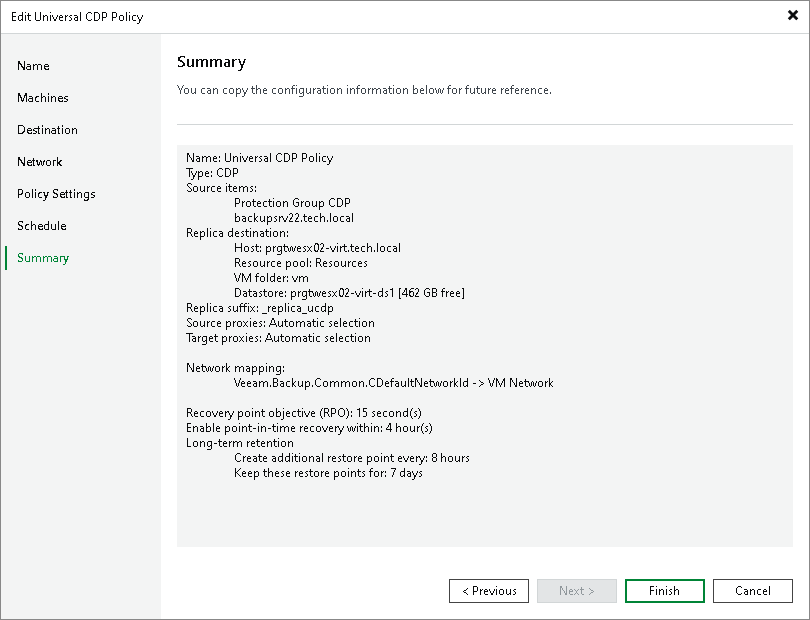Screen dimensions: 810x620
Task: Close the Edit Universal CDP Policy dialog
Action: [793, 16]
